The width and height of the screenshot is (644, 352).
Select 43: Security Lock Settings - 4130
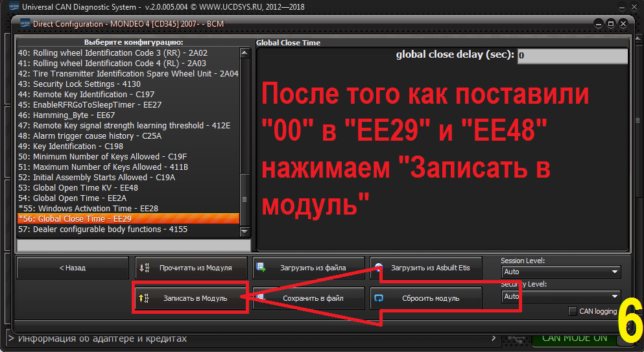coord(128,84)
